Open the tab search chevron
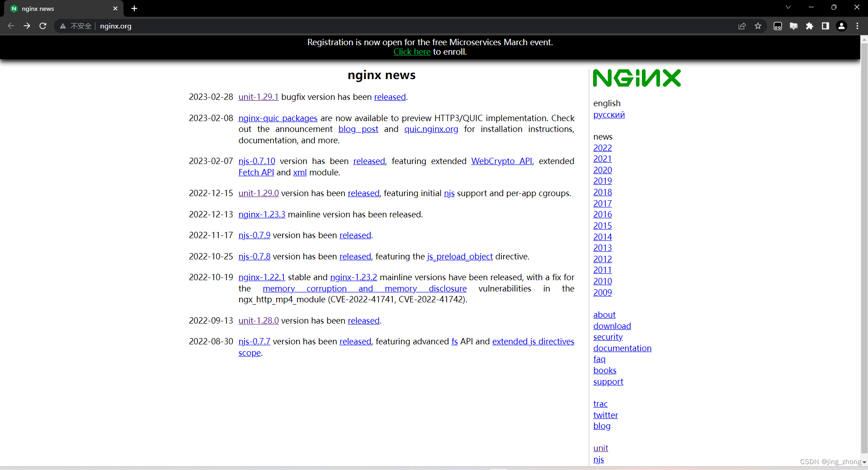 (788, 7)
